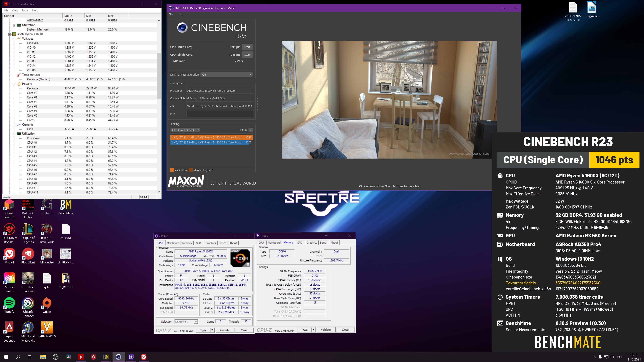The image size is (644, 362).
Task: Open Origin desktop icon
Action: (47, 305)
